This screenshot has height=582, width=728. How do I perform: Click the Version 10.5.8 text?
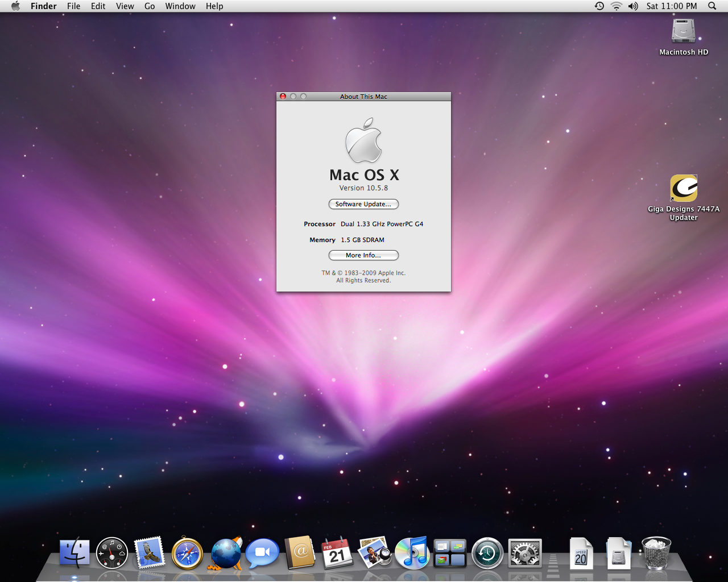point(363,188)
